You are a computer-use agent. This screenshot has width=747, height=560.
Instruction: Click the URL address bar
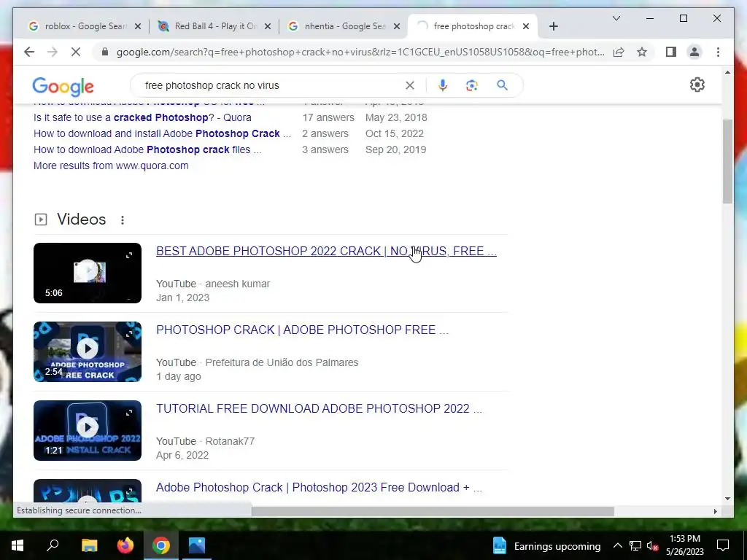(360, 52)
